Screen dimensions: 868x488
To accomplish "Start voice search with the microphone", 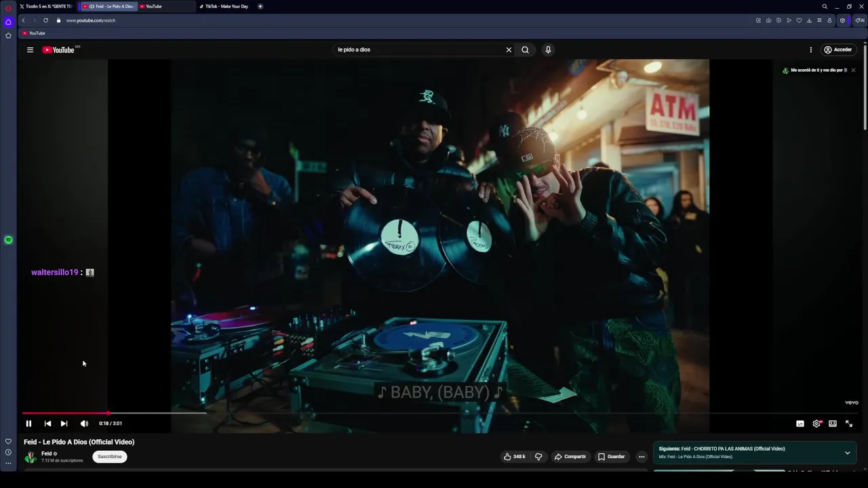I will click(548, 49).
